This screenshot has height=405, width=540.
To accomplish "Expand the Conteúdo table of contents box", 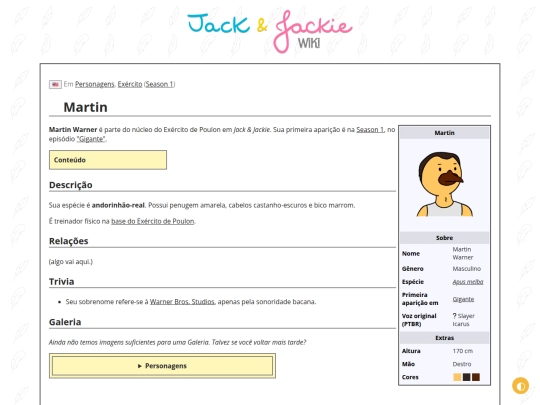I will pyautogui.click(x=108, y=160).
